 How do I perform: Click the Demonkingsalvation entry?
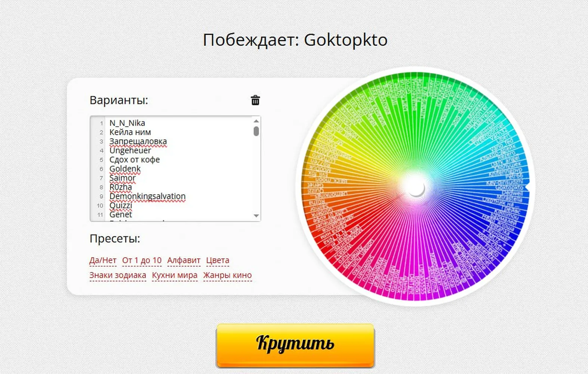point(147,196)
